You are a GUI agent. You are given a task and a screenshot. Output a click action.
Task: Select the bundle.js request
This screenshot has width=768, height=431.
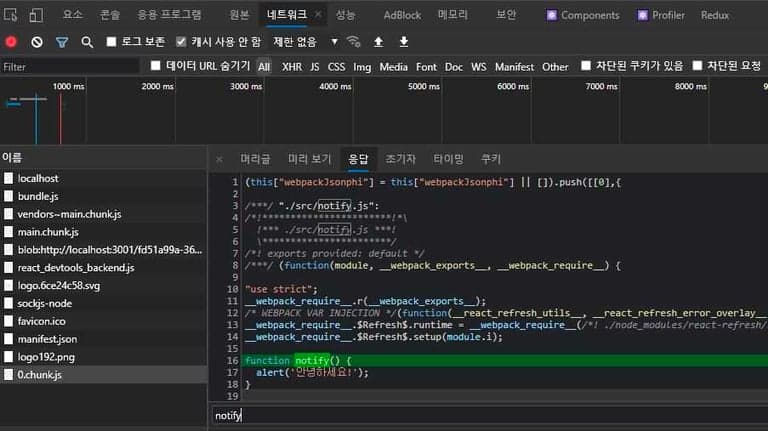38,196
